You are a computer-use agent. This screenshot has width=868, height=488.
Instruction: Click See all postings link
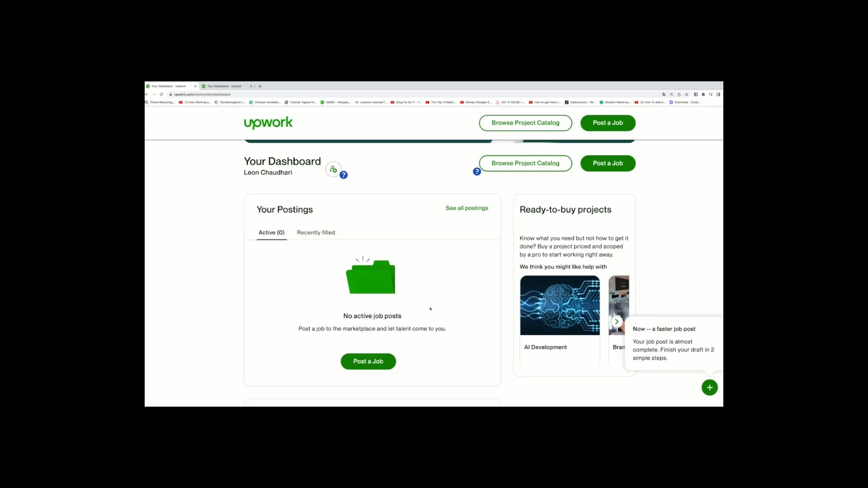[467, 208]
